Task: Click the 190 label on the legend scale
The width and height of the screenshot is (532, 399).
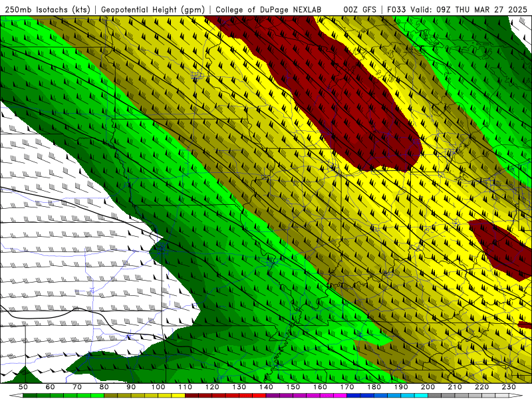Action: pyautogui.click(x=401, y=387)
